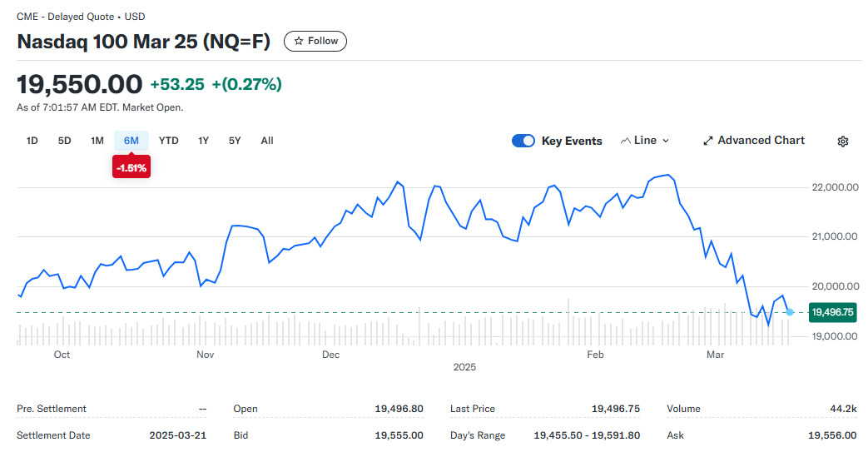Switch to 1Y time range
The height and width of the screenshot is (452, 868).
[x=203, y=141]
